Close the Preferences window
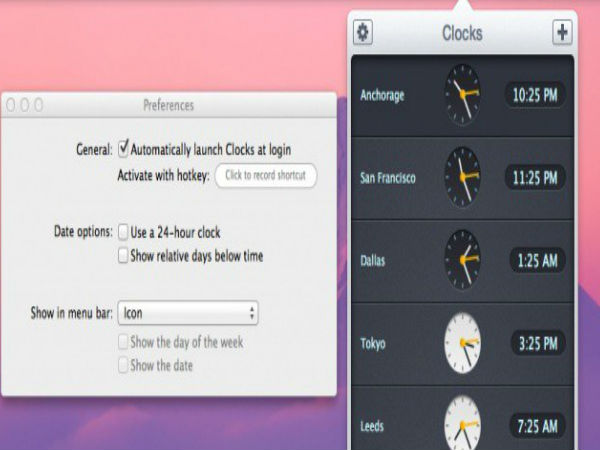600x450 pixels. point(11,104)
